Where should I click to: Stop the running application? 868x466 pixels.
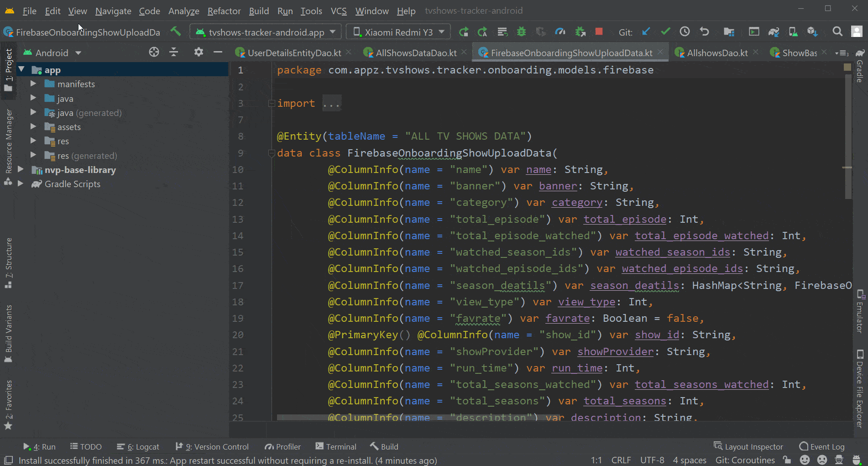[599, 31]
